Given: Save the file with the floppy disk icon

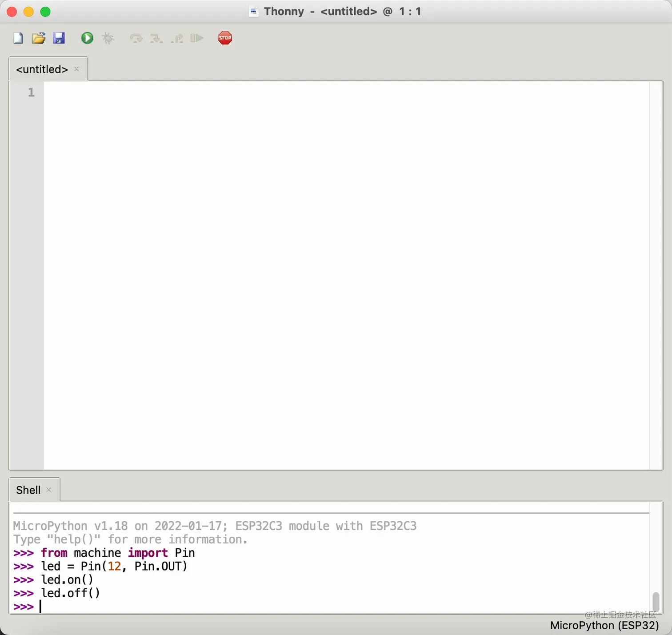Looking at the screenshot, I should [x=59, y=38].
